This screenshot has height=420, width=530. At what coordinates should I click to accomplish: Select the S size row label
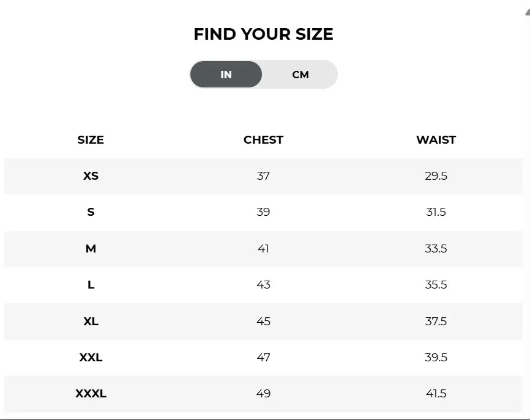point(91,212)
